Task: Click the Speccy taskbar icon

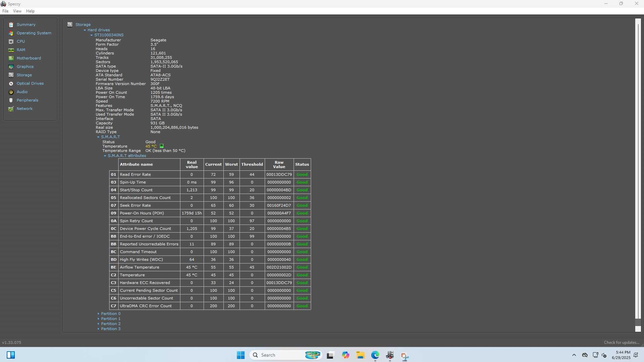Action: pyautogui.click(x=390, y=355)
